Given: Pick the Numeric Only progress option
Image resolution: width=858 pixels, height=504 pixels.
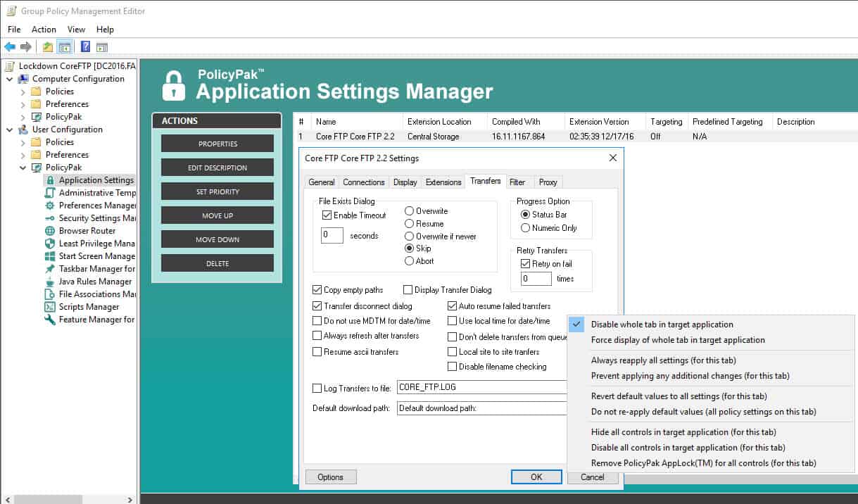Looking at the screenshot, I should (x=525, y=228).
